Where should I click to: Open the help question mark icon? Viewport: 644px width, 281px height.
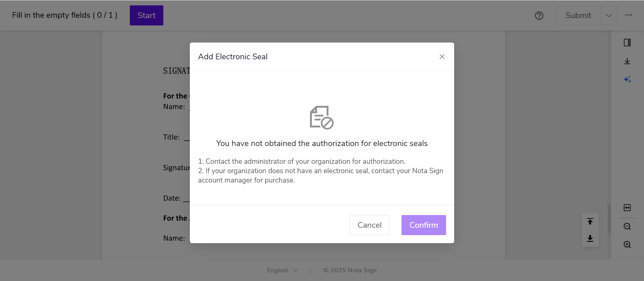click(539, 16)
